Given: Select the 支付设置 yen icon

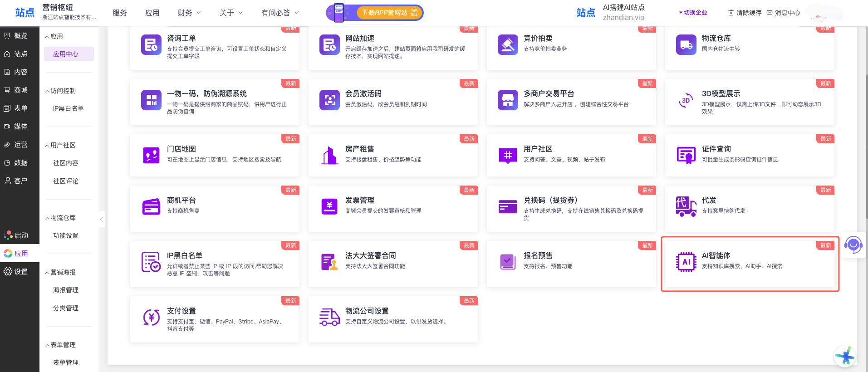Looking at the screenshot, I should [x=151, y=317].
